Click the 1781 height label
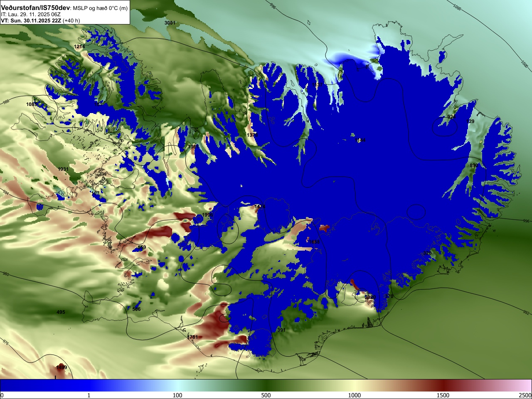The image size is (532, 399). 192,337
